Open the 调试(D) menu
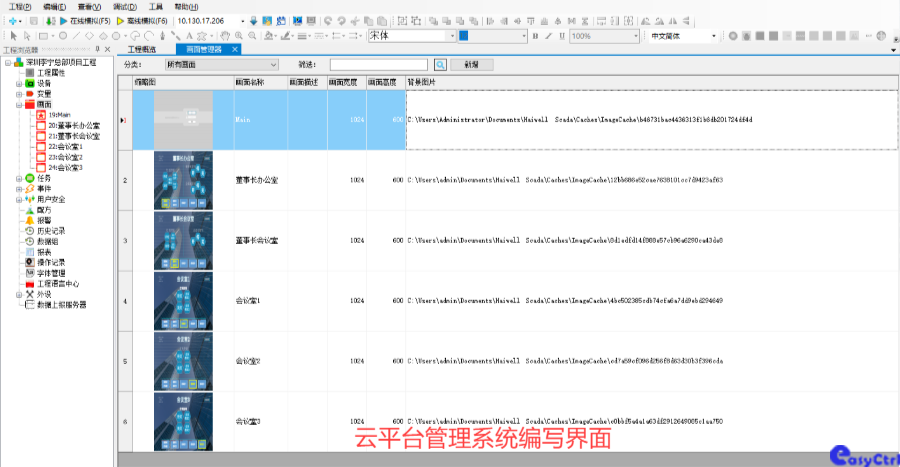This screenshot has width=900, height=467. (124, 6)
